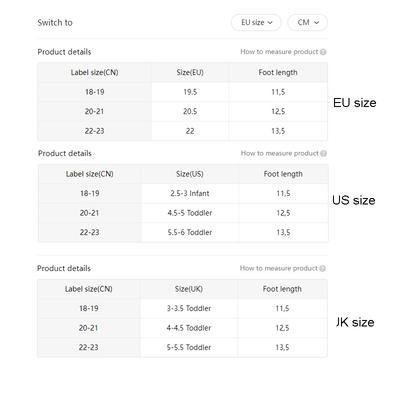
Task: Click EU size 19.5 cell
Action: [190, 92]
